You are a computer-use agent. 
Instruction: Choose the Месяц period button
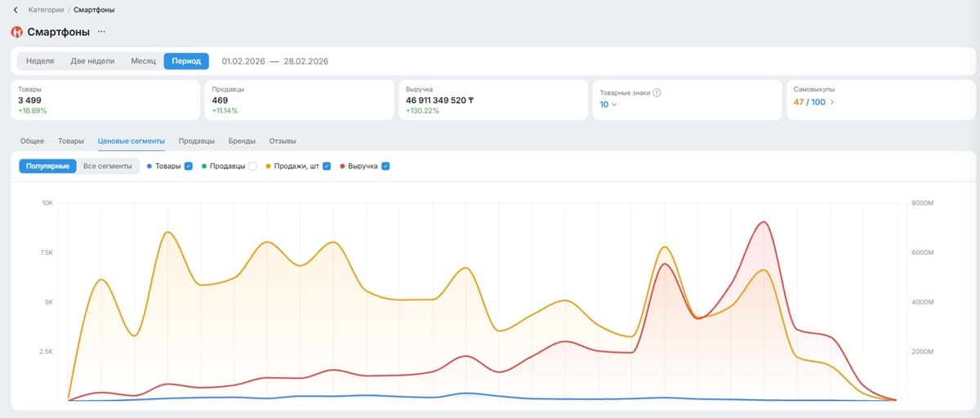(143, 61)
